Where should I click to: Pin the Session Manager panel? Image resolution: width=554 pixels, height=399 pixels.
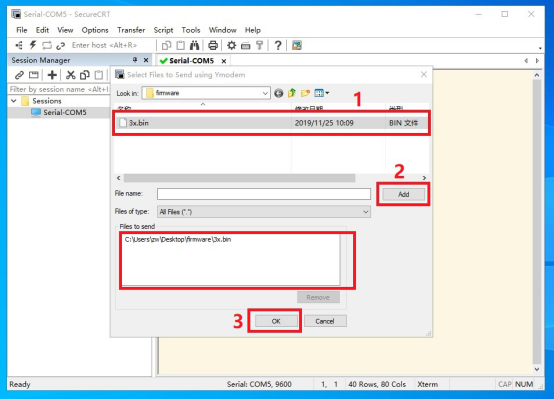pos(135,60)
